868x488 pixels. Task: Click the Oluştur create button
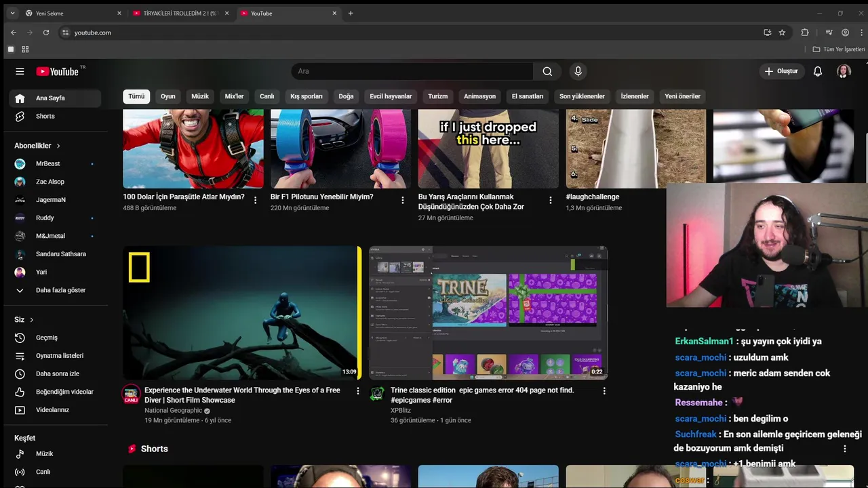pos(781,71)
